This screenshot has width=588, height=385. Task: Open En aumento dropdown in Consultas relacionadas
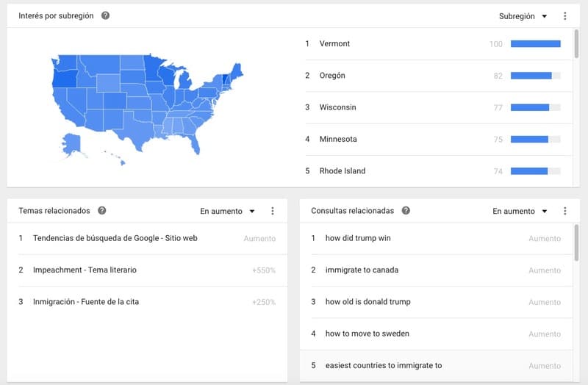tap(520, 211)
